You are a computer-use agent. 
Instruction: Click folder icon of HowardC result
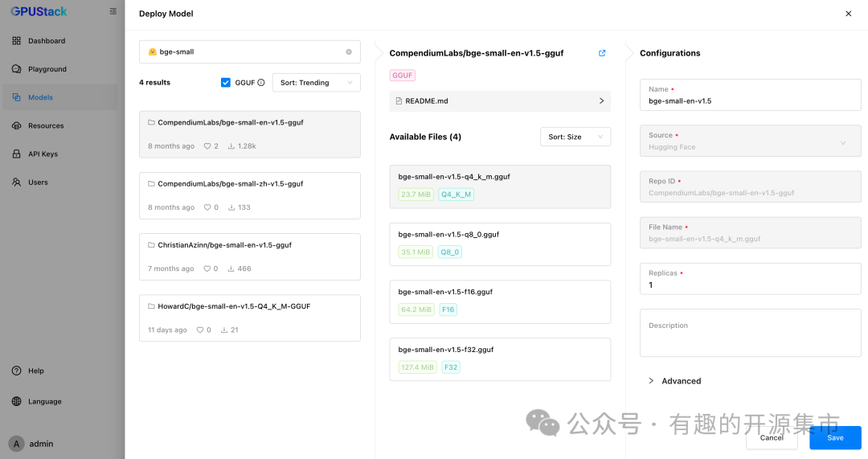151,305
